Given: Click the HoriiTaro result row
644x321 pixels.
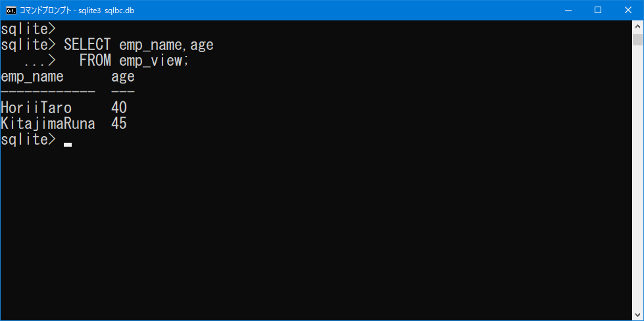Looking at the screenshot, I should click(x=64, y=108).
